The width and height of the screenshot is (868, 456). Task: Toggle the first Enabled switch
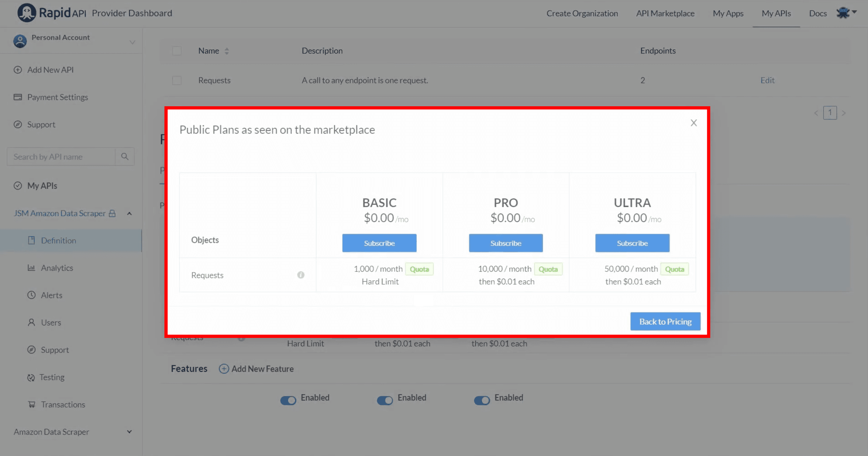click(288, 400)
